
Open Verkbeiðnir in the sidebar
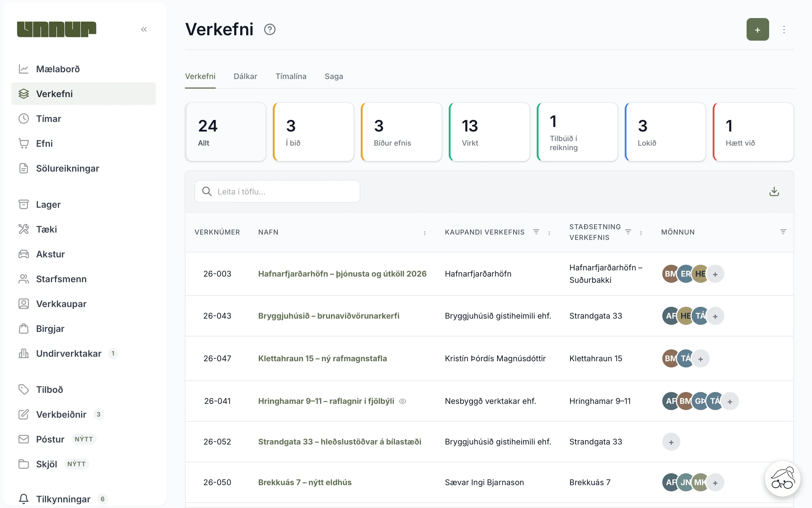83,414
